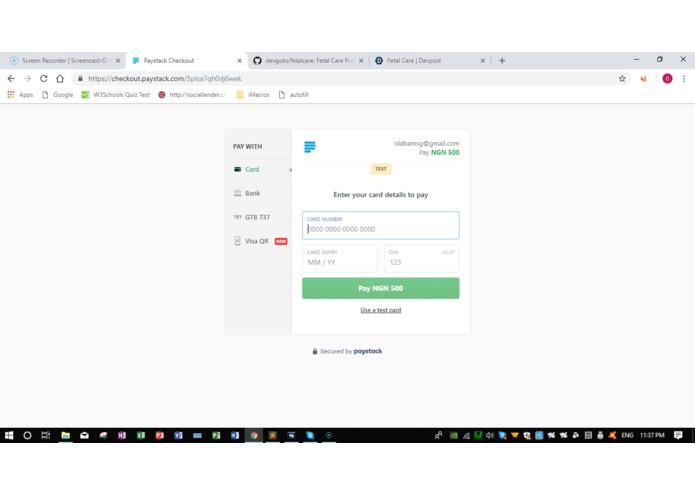The width and height of the screenshot is (695, 494).
Task: Open Screencast-O-Matic recorder in taskbar
Action: [329, 436]
